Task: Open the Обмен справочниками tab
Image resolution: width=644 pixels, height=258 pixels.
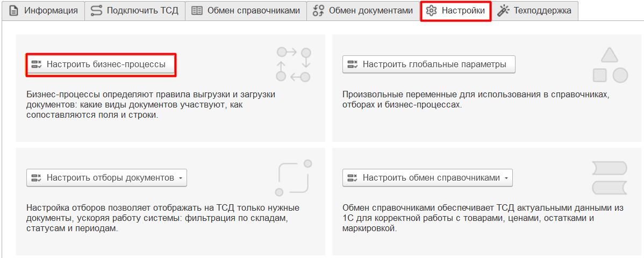Action: pos(246,11)
